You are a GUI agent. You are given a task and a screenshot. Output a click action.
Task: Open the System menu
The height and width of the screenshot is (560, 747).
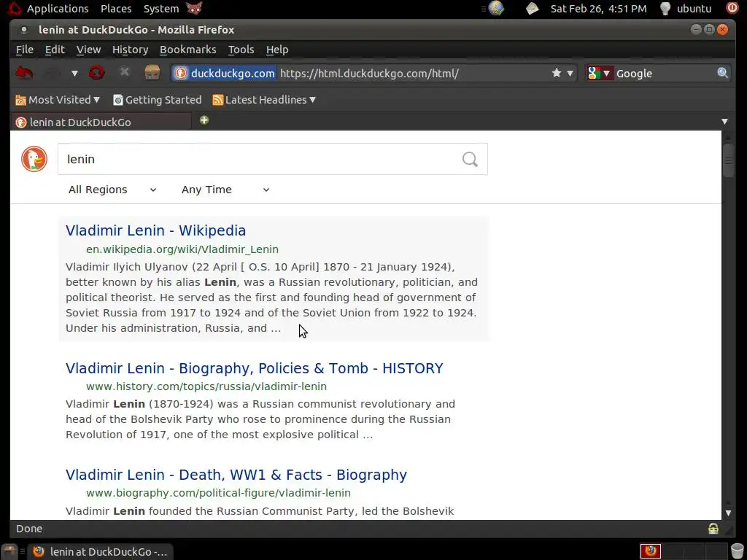click(161, 9)
